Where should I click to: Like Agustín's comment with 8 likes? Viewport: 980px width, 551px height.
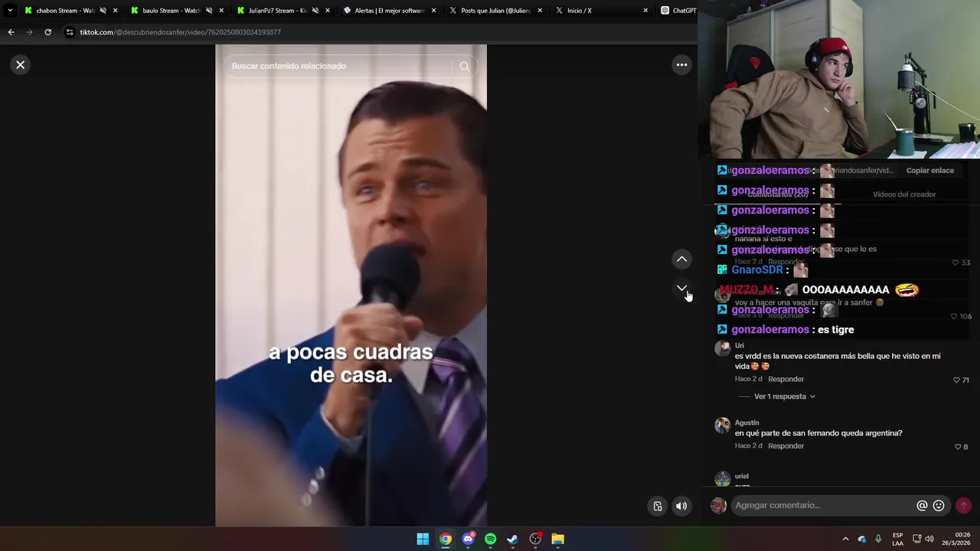957,447
